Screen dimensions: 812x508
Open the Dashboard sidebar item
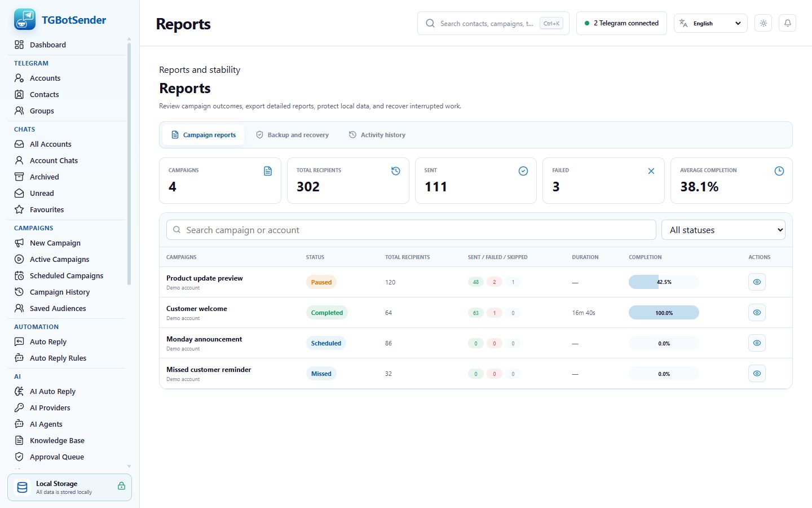click(x=67, y=45)
